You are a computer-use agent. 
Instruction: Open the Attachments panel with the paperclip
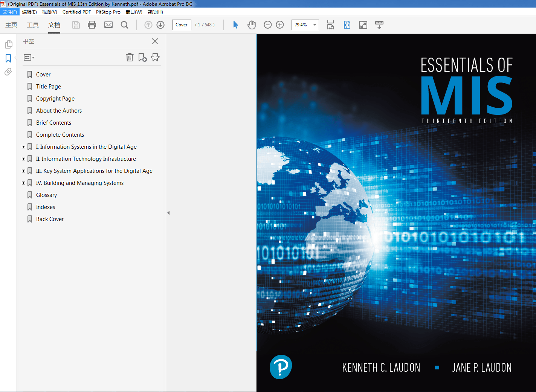(8, 72)
